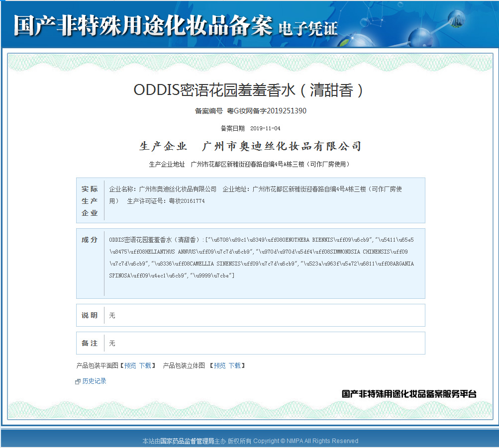This screenshot has width=499, height=448.
Task: Download the 产品包装立体图 3D packaging image
Action: pyautogui.click(x=234, y=365)
